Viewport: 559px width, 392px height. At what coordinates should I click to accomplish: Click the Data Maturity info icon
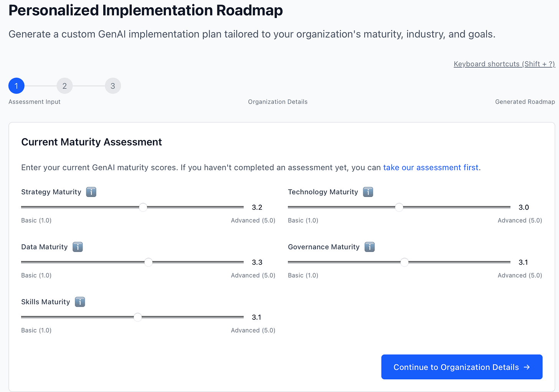[78, 247]
